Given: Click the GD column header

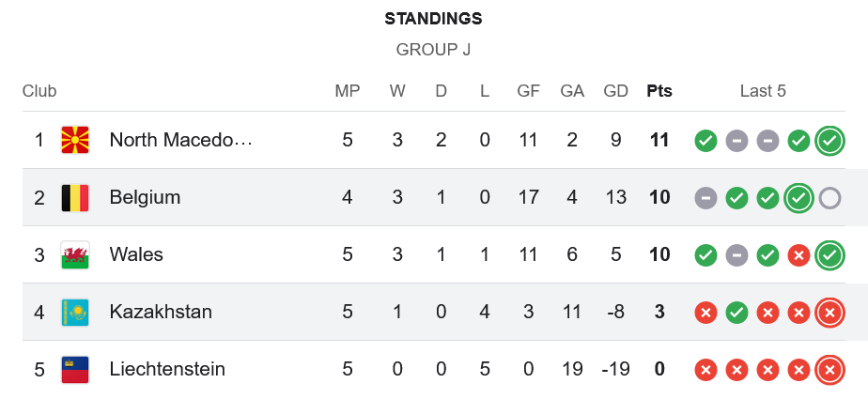Looking at the screenshot, I should 616,91.
